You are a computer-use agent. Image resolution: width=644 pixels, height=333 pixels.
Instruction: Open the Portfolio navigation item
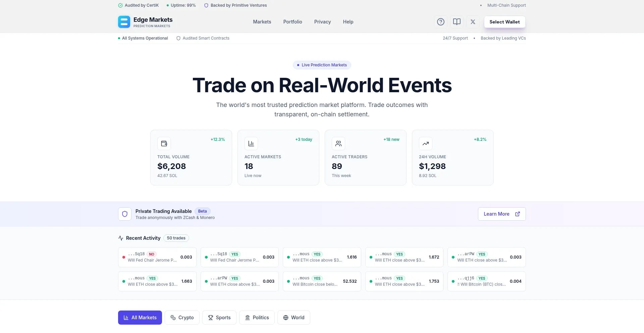pyautogui.click(x=292, y=22)
